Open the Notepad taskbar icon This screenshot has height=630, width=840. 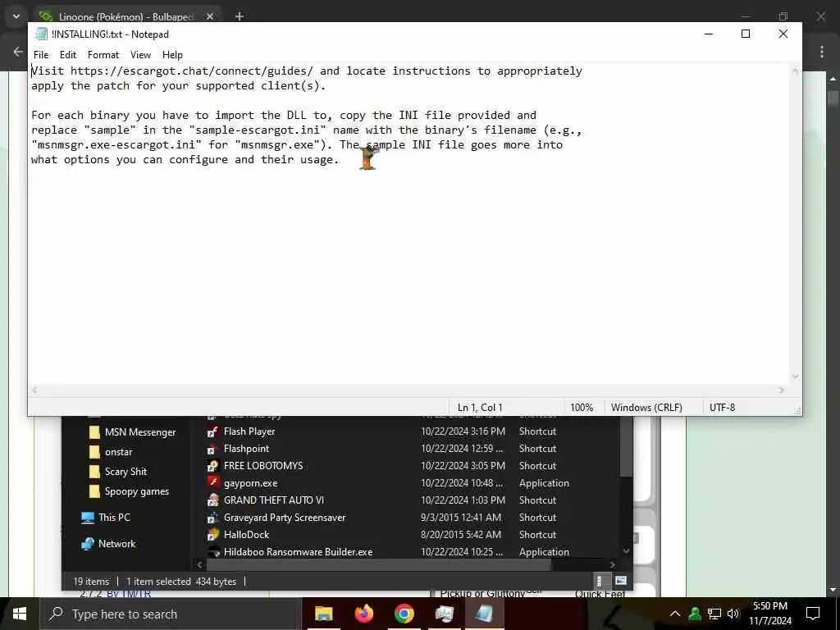point(484,614)
